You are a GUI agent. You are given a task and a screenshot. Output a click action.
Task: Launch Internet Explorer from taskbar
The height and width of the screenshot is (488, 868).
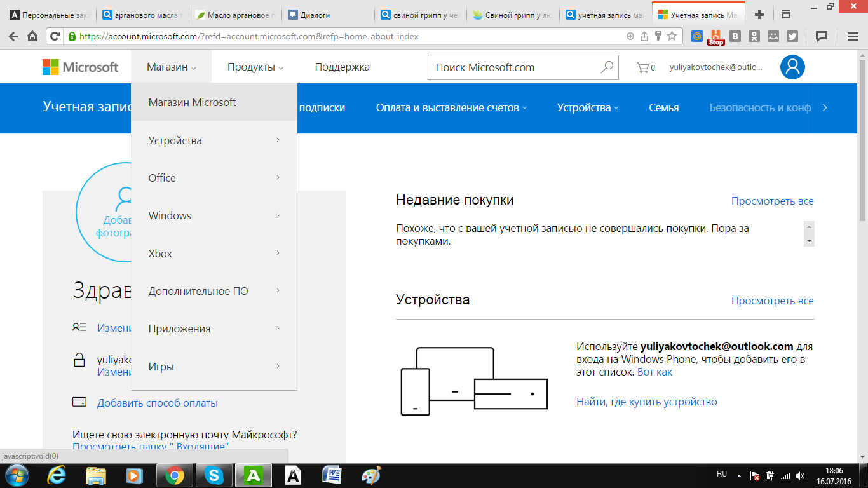(57, 475)
